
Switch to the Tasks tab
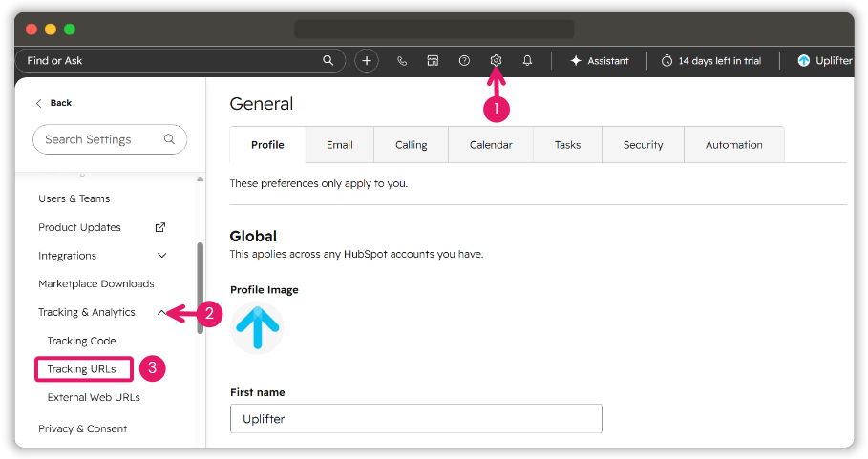coord(567,145)
